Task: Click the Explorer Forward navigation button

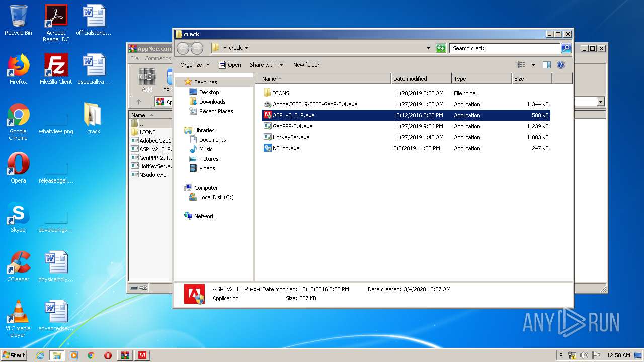Action: pos(197,48)
